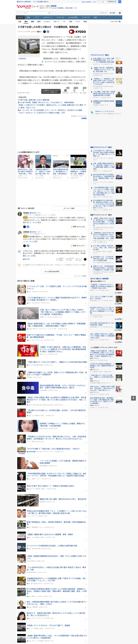Click わかりやすい lightbulb reaction
Image resolution: width=138 pixels, height=644 pixels.
[74, 91]
